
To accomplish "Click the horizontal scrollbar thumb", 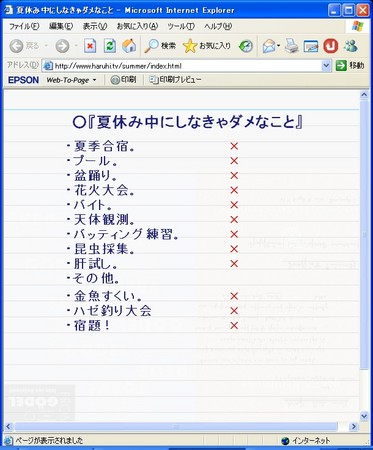I will click(176, 426).
